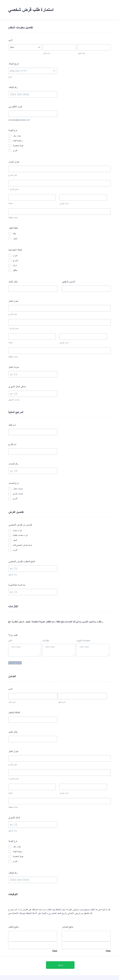Viewport: 119px width, 980px height.
Task: Click the email (البريد الإلكتروني) input field
Action: pyautogui.click(x=33, y=114)
